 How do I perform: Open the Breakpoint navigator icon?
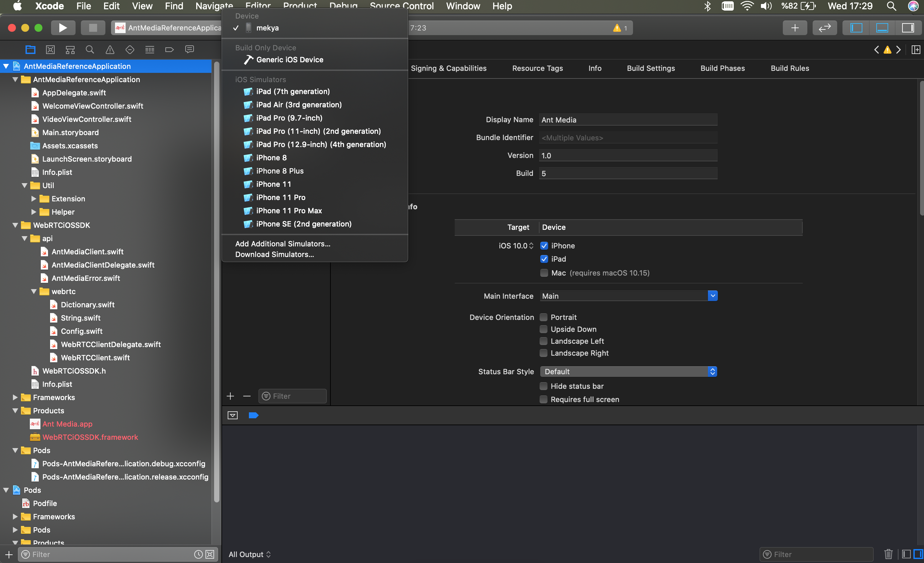pos(169,49)
